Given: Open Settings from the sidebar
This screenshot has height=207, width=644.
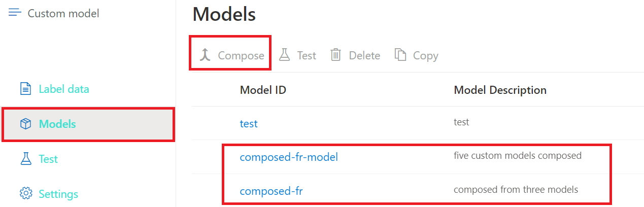Looking at the screenshot, I should point(58,194).
